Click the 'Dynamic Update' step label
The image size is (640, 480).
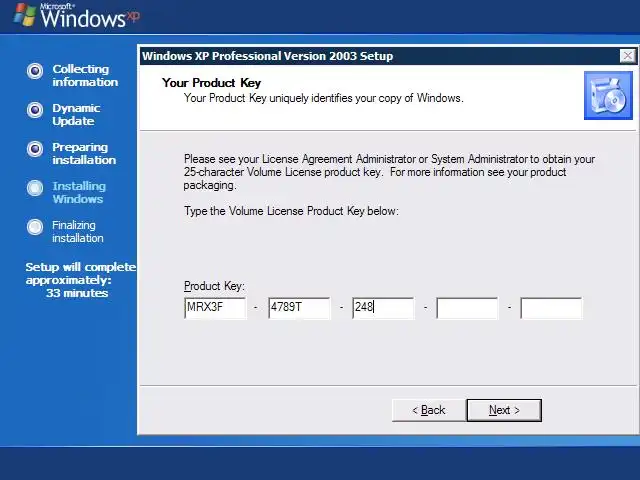[x=76, y=114]
